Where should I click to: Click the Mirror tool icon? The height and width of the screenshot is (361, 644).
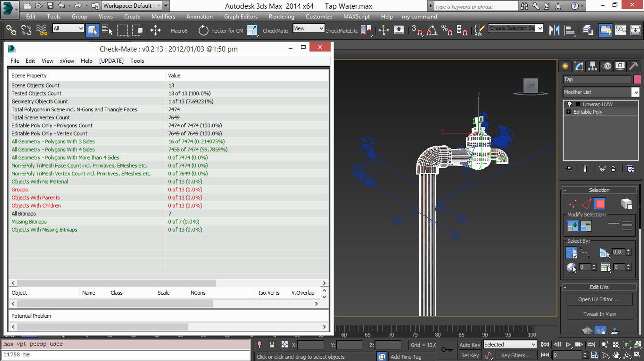554,30
